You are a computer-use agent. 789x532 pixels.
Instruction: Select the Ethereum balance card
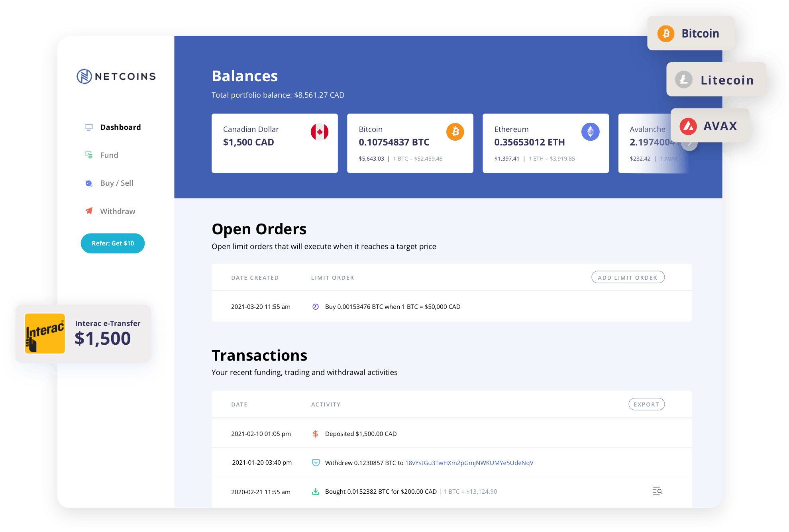click(546, 143)
